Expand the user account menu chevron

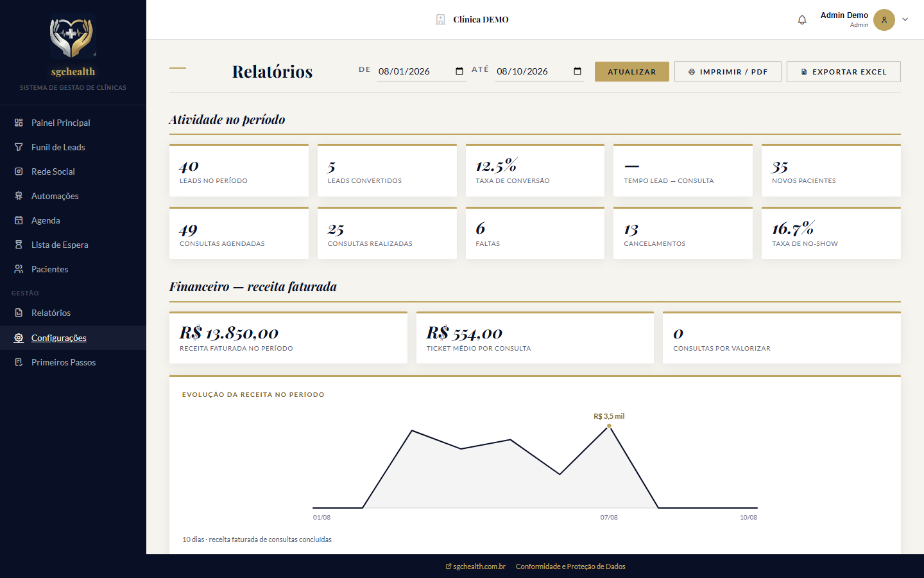tap(905, 20)
